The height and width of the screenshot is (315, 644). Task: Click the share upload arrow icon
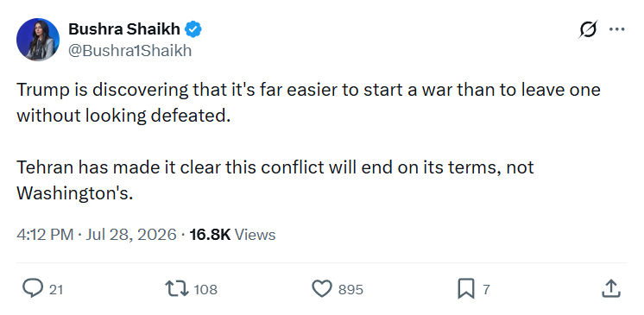point(610,288)
